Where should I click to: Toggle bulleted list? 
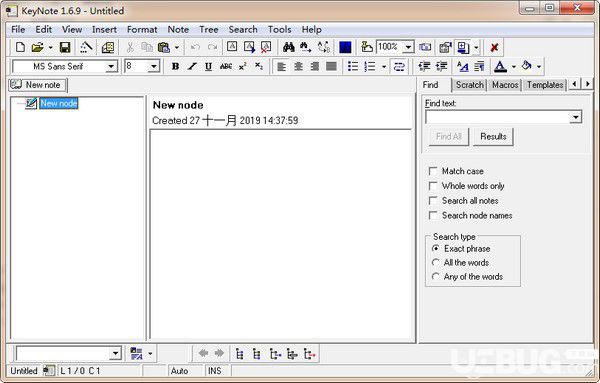click(x=353, y=67)
